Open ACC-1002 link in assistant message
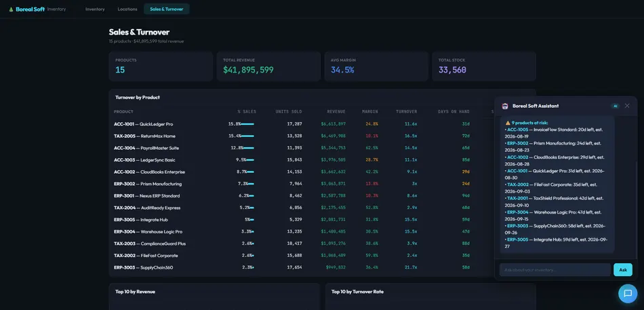 (x=517, y=157)
